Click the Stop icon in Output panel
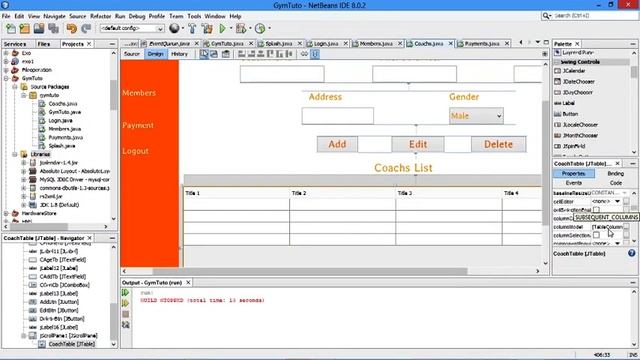The height and width of the screenshot is (360, 640). 126,314
